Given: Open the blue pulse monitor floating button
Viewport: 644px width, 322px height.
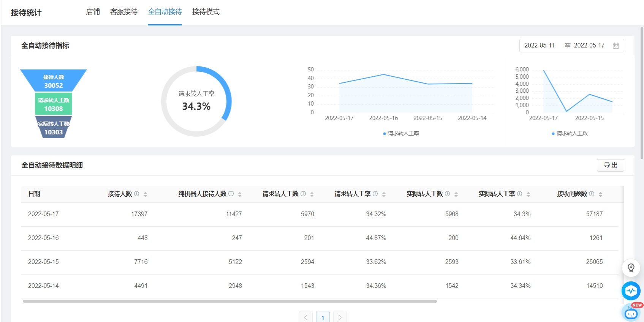Looking at the screenshot, I should 631,291.
